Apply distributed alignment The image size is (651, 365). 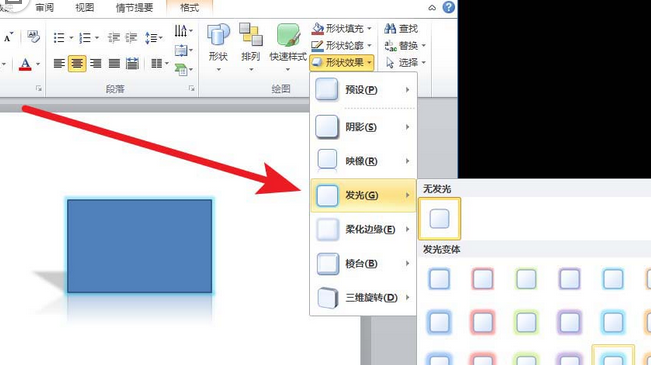click(x=132, y=64)
